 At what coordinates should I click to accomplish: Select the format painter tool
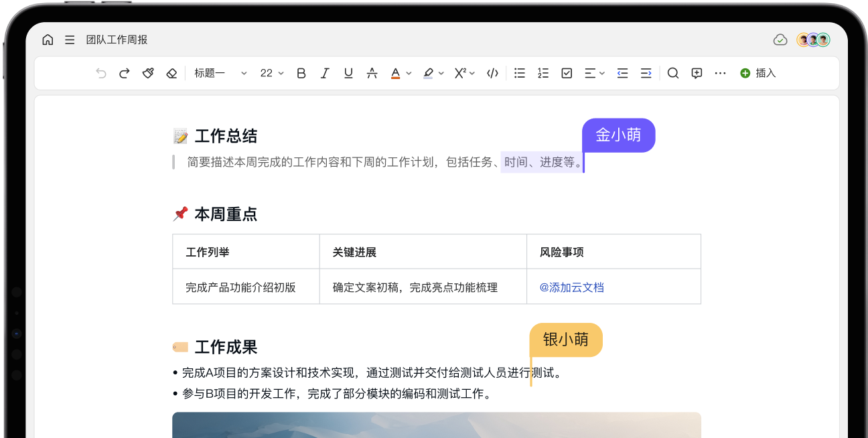tap(148, 74)
